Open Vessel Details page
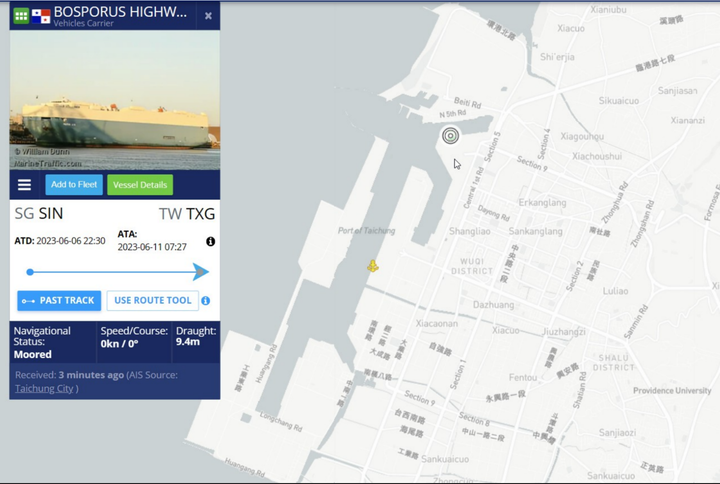 (x=140, y=185)
